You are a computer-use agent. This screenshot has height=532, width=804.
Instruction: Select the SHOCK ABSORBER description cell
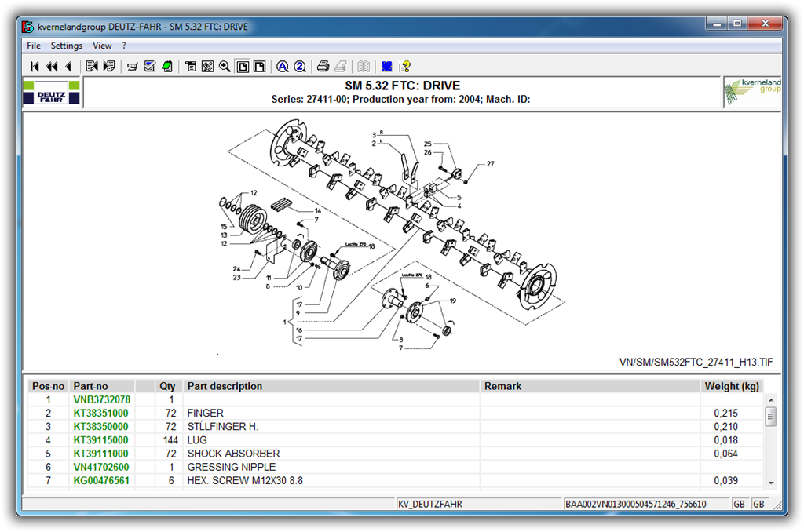coord(331,454)
